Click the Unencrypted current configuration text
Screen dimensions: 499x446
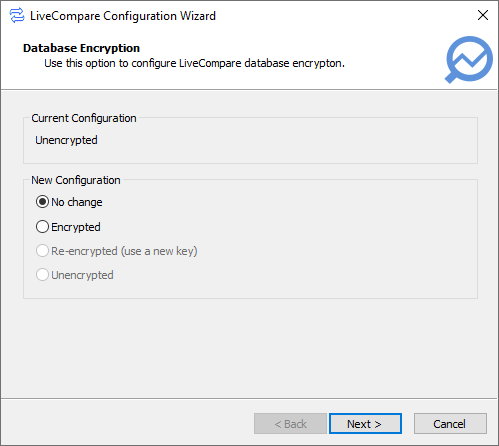pyautogui.click(x=66, y=140)
